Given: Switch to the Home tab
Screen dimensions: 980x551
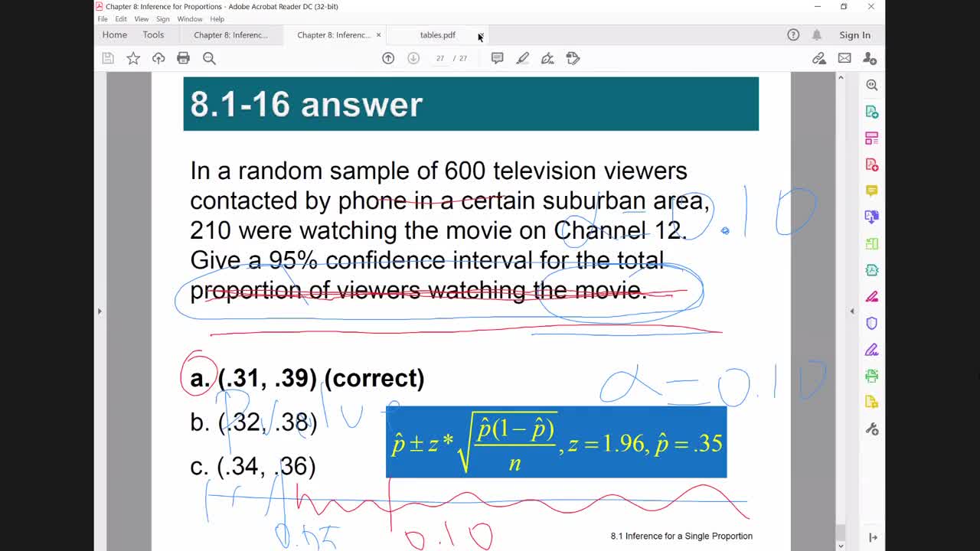Looking at the screenshot, I should (x=115, y=34).
